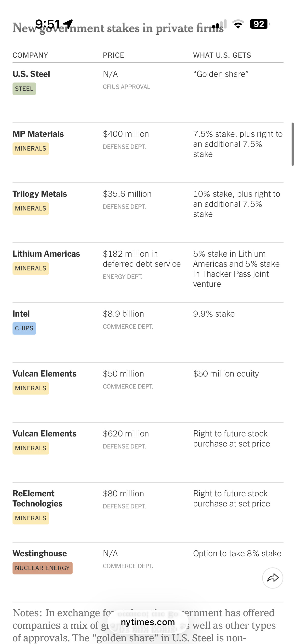296x644 pixels.
Task: Tap the cellular signal bars
Action: coord(219,24)
